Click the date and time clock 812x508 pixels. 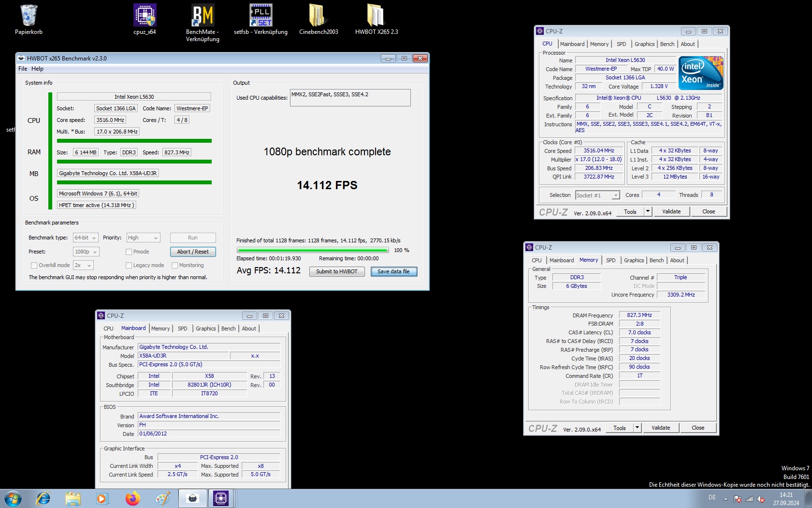click(786, 499)
